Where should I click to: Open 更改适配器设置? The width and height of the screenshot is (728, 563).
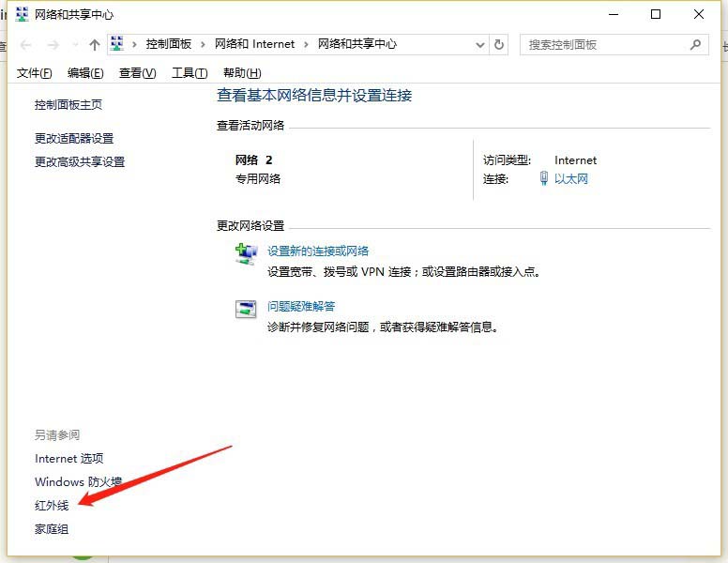(x=74, y=139)
